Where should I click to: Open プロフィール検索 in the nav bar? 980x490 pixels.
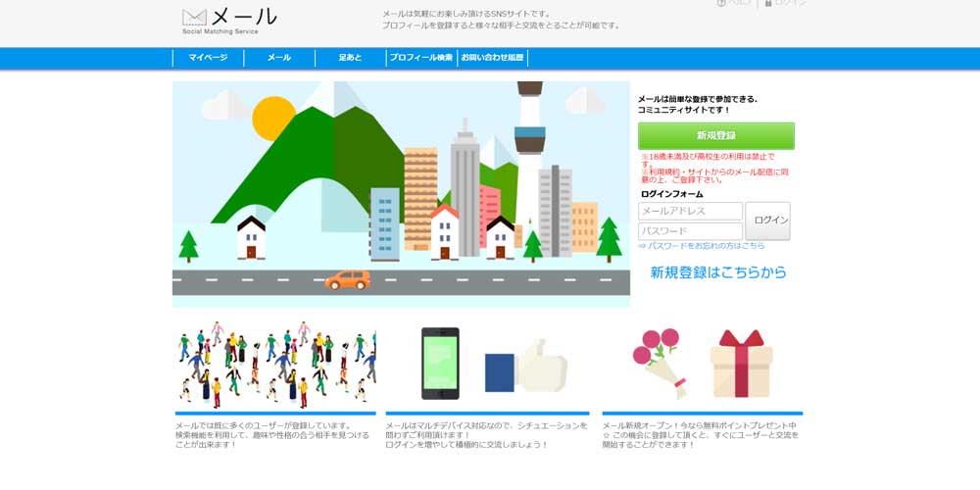(421, 58)
